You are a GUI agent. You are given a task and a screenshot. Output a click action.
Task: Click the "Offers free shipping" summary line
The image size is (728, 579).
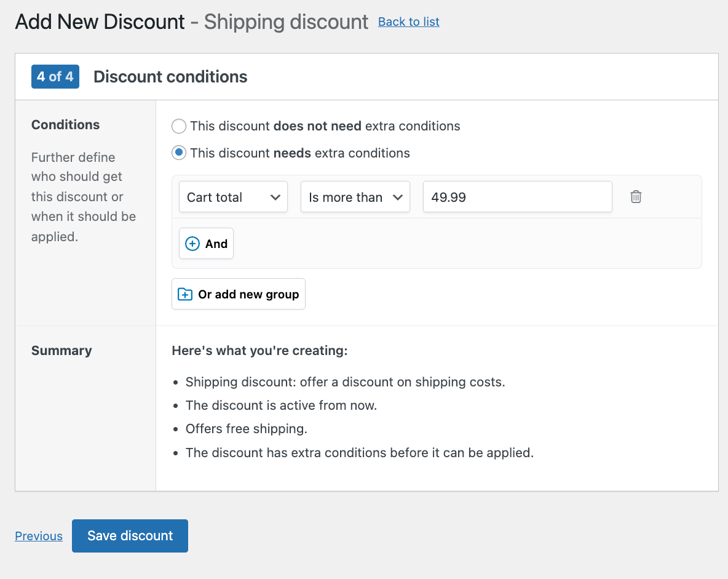coord(247,429)
